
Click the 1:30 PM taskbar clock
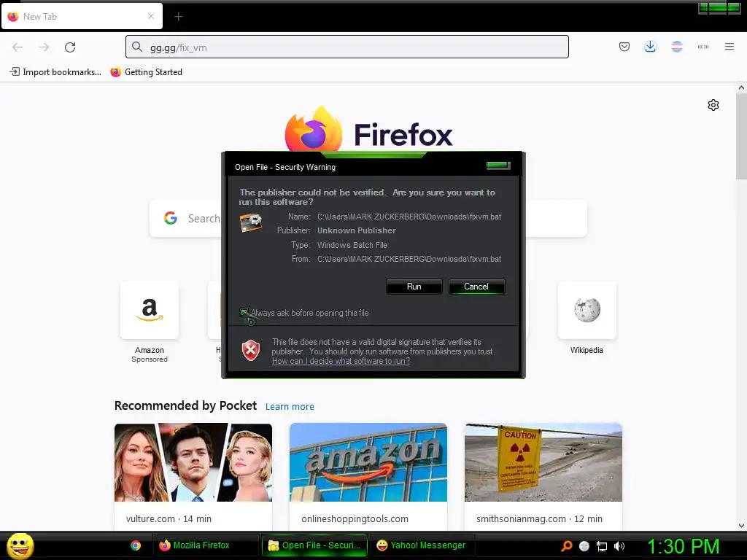coord(683,546)
